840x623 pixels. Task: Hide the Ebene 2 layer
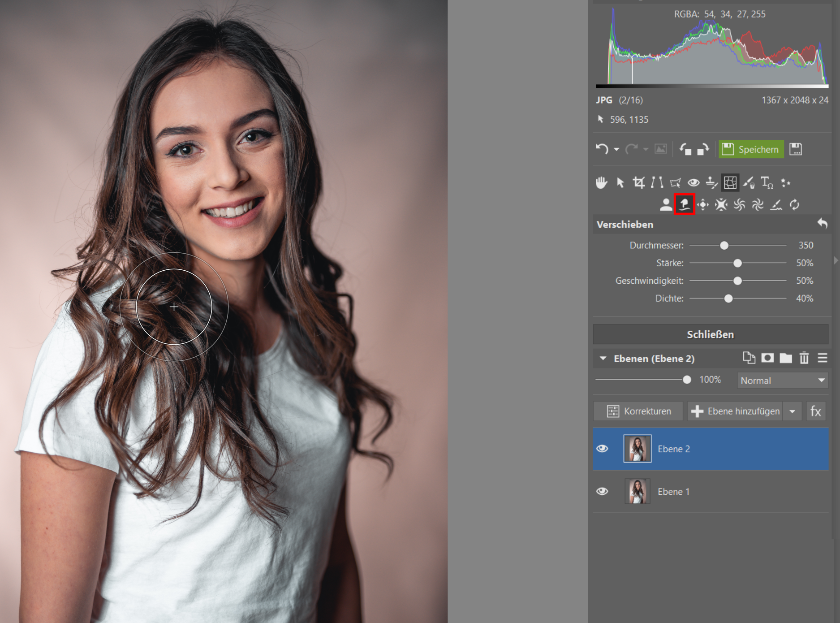(603, 449)
